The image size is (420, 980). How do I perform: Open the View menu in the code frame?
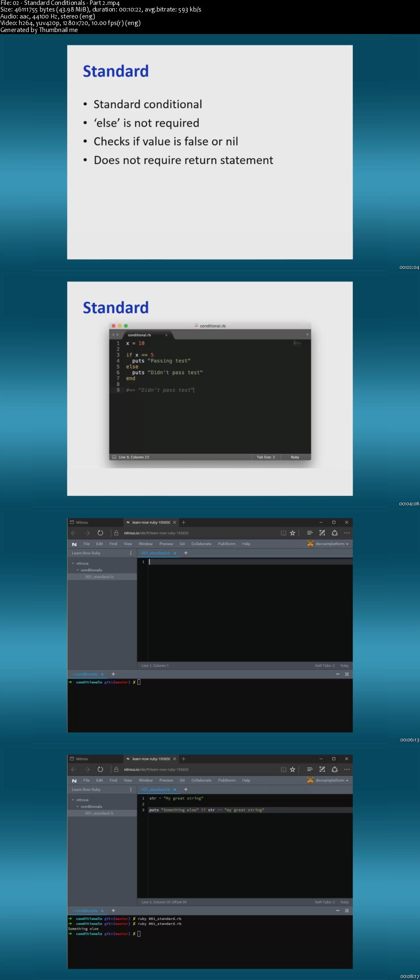coord(128,780)
